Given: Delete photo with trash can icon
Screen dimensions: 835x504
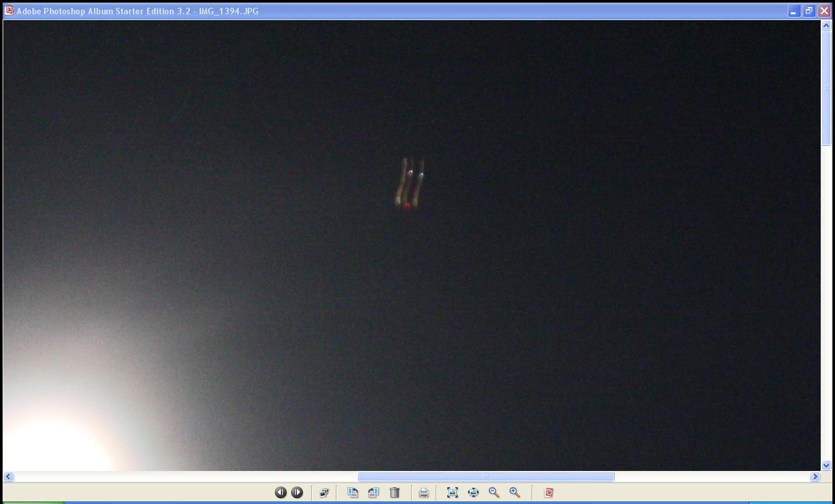Looking at the screenshot, I should (395, 492).
